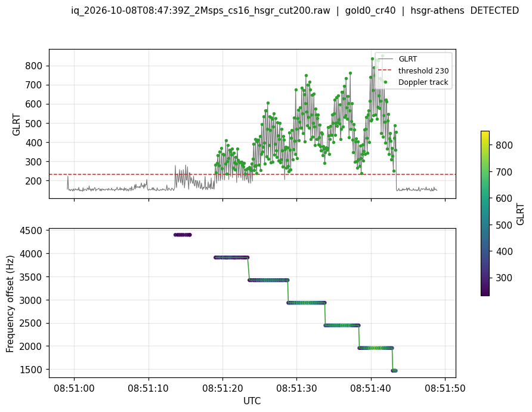Screen dimensions: 532x412
Task: Click the 2000 frequency offset tick label
Action: (x=32, y=347)
